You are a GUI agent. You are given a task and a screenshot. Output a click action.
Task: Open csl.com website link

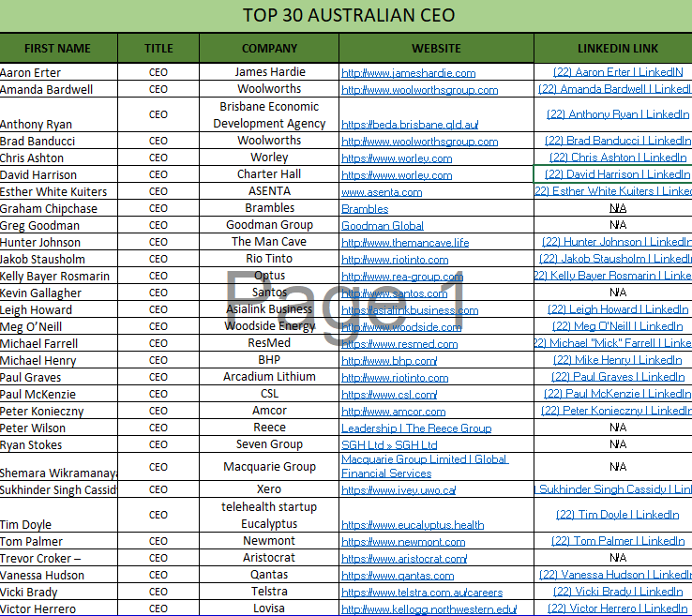click(389, 395)
